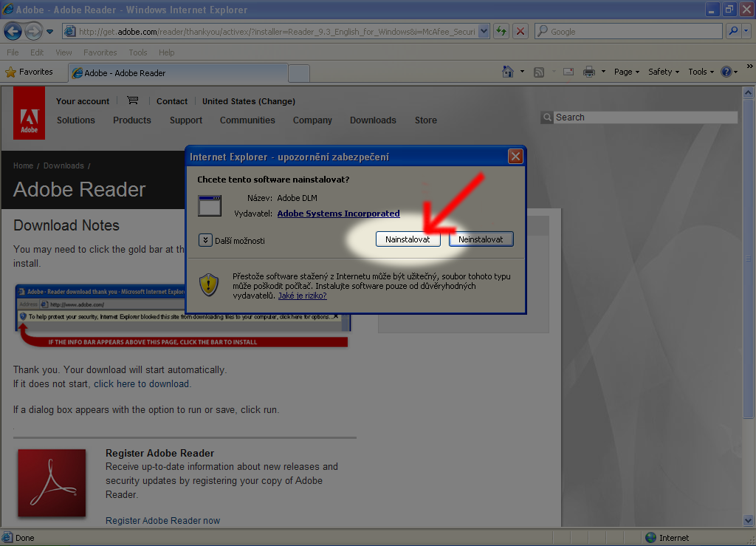756x546 pixels.
Task: Open the Page command bar menu
Action: [626, 72]
